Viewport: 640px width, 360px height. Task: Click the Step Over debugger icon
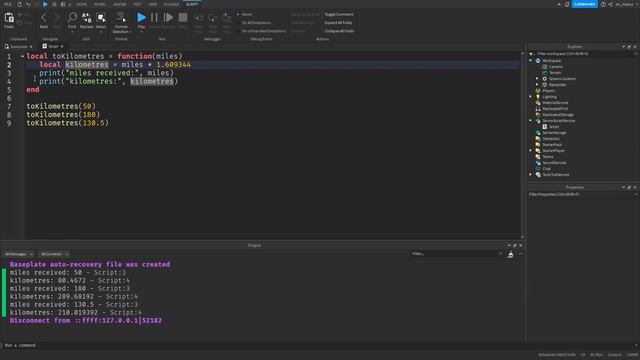click(x=213, y=18)
